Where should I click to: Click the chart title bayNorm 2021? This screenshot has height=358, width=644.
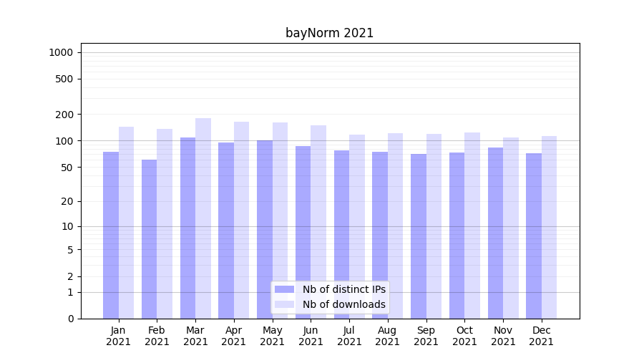(x=329, y=33)
